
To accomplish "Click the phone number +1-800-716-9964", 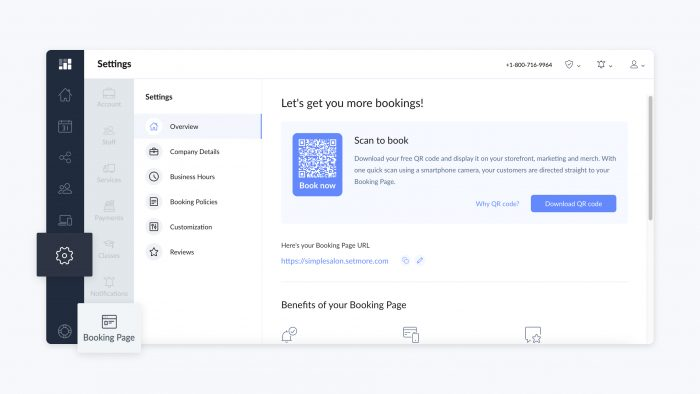I will point(529,65).
